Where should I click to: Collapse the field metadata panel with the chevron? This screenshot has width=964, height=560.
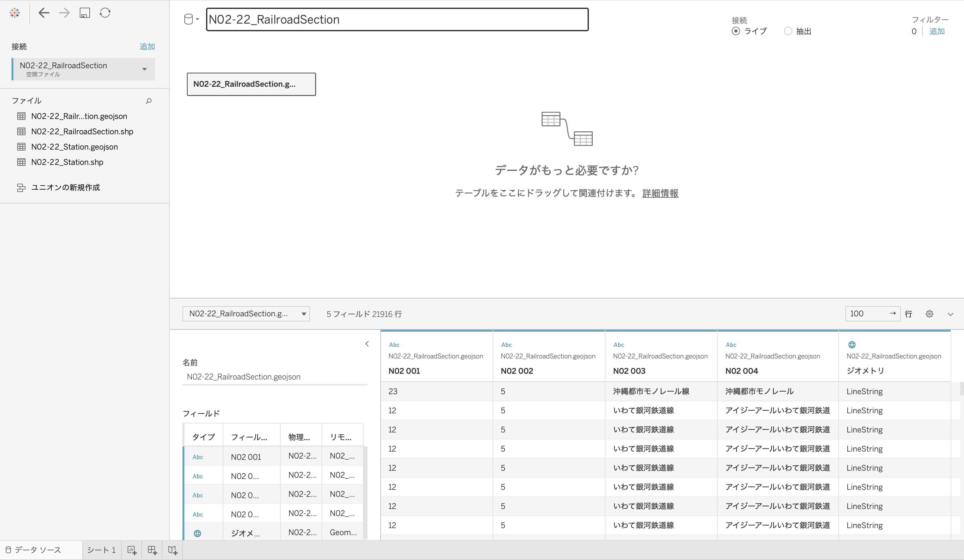[367, 343]
